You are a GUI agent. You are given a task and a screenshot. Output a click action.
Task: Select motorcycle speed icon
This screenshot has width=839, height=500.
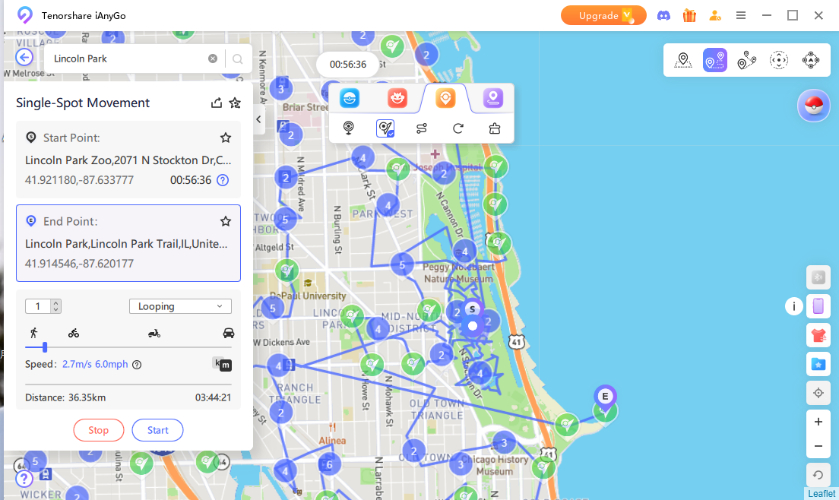154,334
